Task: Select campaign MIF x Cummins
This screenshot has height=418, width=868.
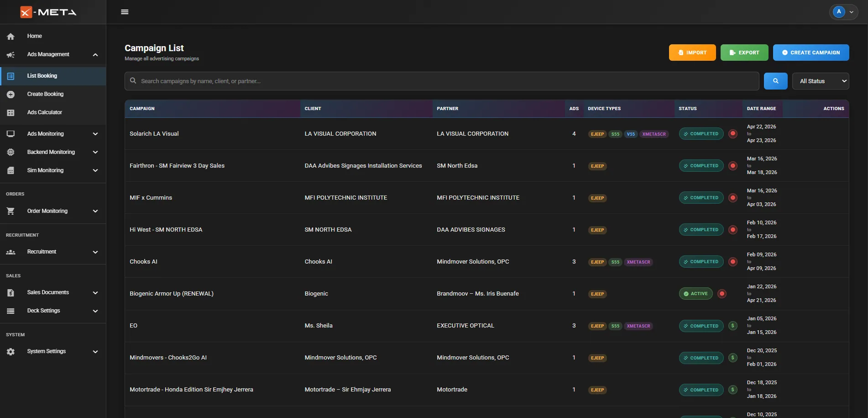Action: tap(151, 198)
